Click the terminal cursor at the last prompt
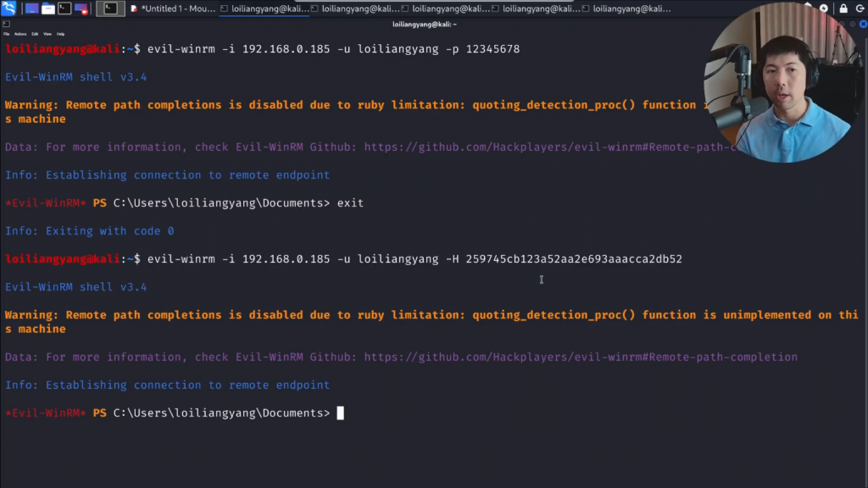Screen dimensions: 868x488 (x=341, y=413)
